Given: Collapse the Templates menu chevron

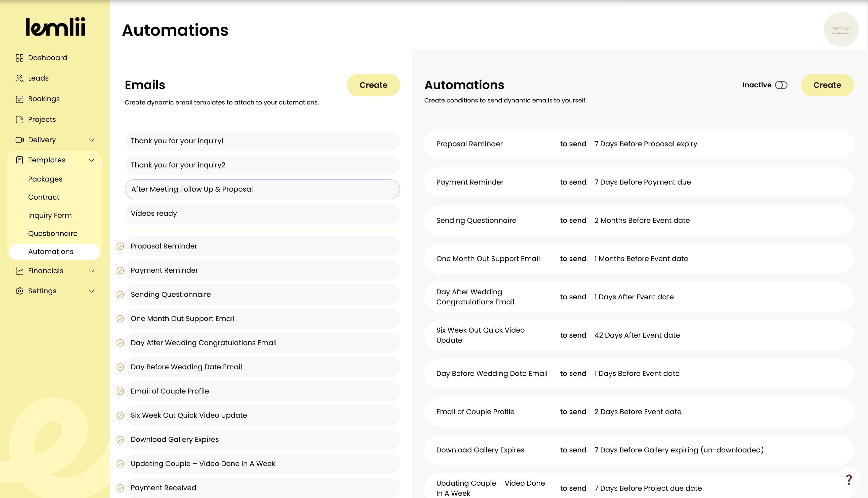Looking at the screenshot, I should pos(92,160).
